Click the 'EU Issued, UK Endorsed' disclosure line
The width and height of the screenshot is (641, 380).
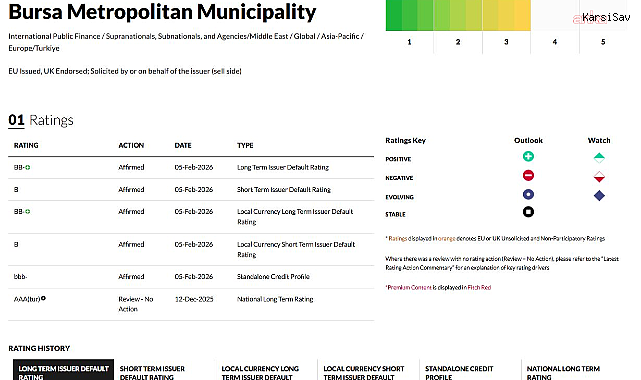(x=125, y=71)
